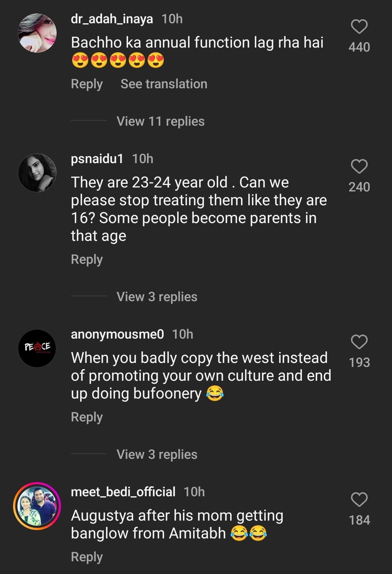Tap heart on meet_bedi_official's comment
The height and width of the screenshot is (574, 392).
pyautogui.click(x=359, y=500)
